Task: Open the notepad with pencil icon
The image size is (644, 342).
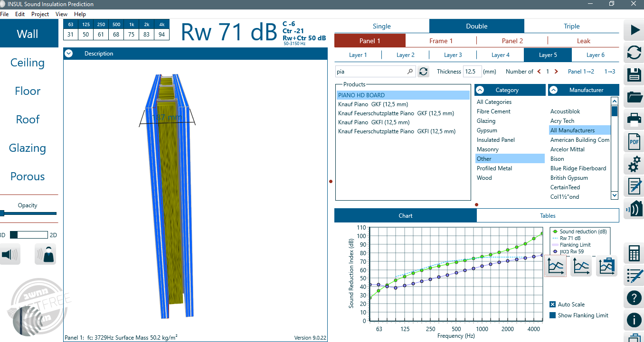Action: point(634,186)
